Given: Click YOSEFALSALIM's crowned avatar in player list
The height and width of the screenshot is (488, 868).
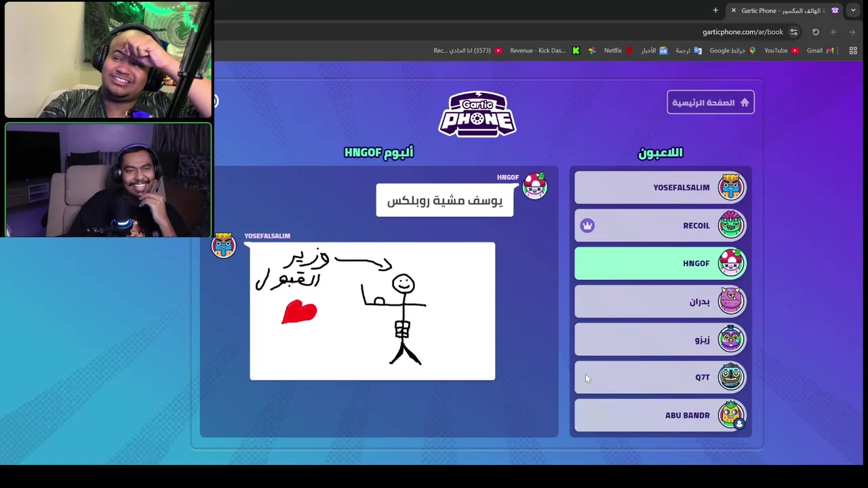Looking at the screenshot, I should click(730, 186).
